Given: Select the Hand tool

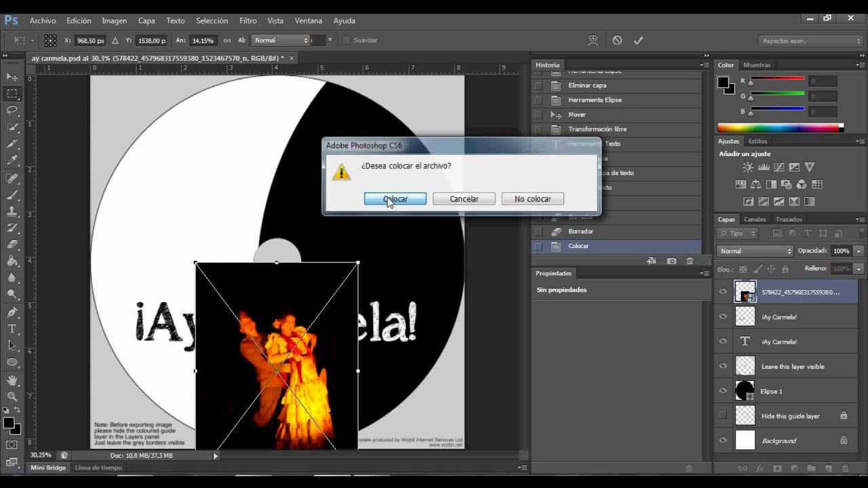Looking at the screenshot, I should point(12,380).
